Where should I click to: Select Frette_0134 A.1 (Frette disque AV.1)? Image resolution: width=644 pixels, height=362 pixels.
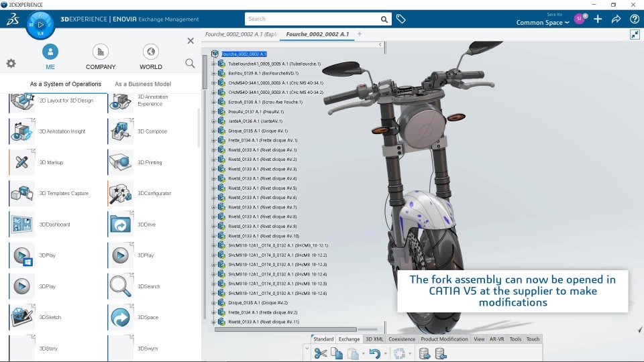263,140
